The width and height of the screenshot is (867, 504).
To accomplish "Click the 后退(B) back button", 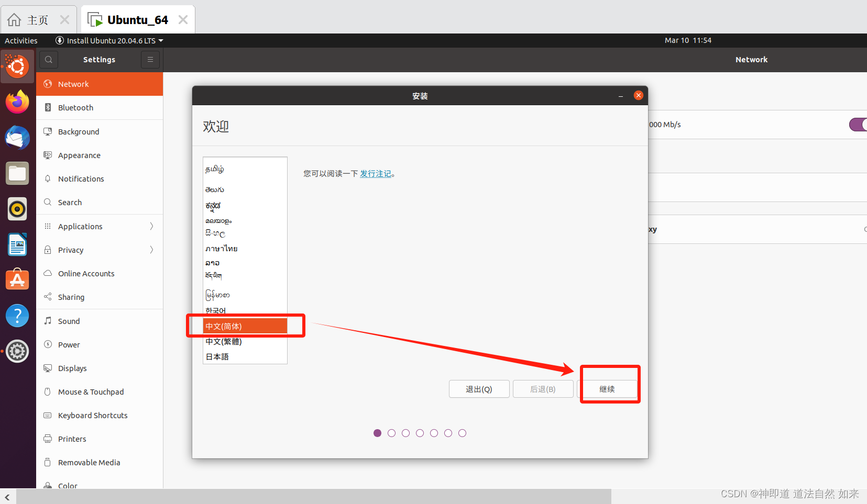I will [543, 389].
